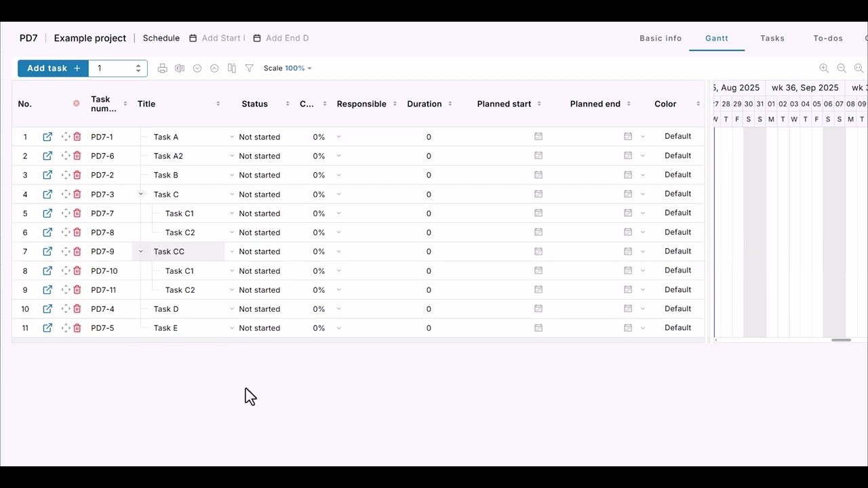Click the collapse all (circled up arrow) icon
This screenshot has width=868, height=488.
point(214,68)
